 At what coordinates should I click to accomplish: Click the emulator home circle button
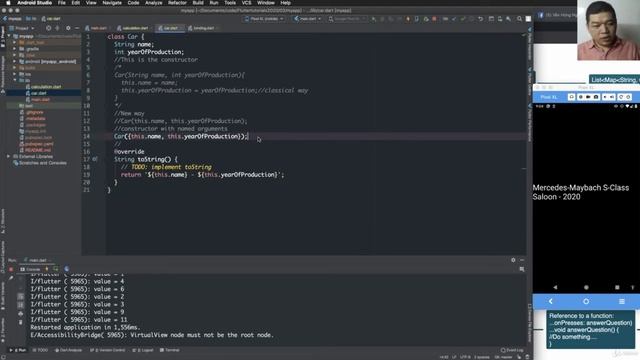tap(586, 287)
